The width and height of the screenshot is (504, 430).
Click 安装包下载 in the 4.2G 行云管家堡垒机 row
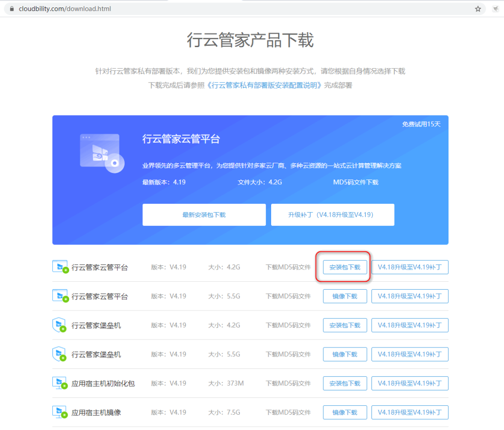point(345,326)
